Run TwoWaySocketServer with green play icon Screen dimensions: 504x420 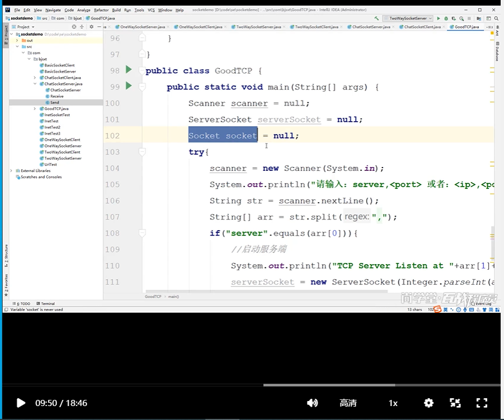(439, 18)
